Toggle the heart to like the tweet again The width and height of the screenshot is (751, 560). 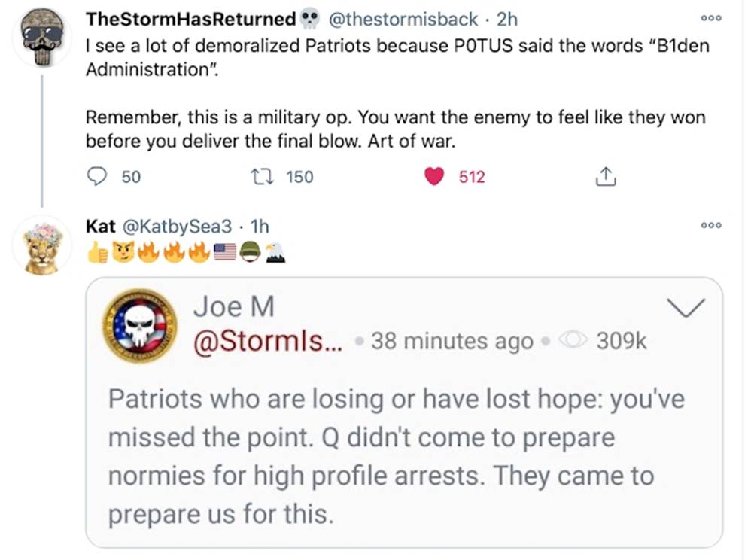coord(433,175)
